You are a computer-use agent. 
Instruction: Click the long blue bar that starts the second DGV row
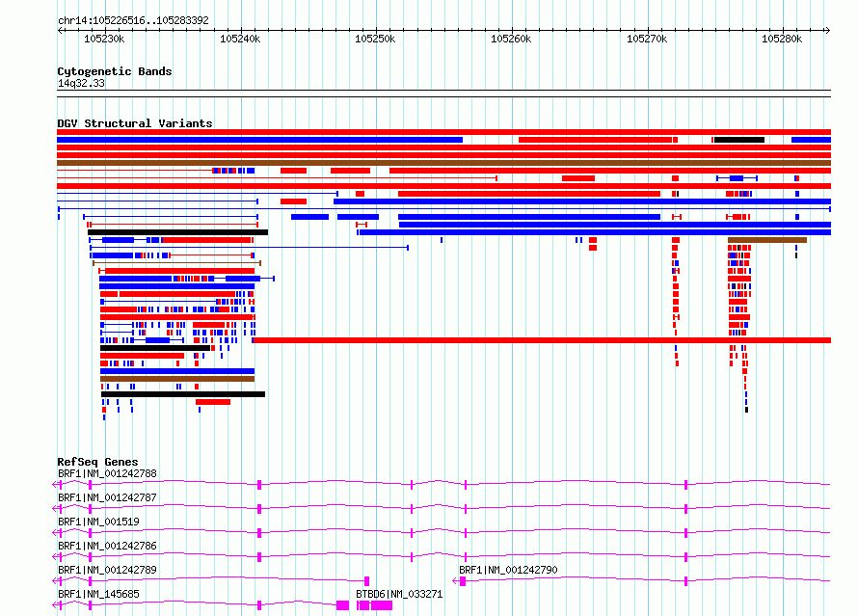pos(260,140)
